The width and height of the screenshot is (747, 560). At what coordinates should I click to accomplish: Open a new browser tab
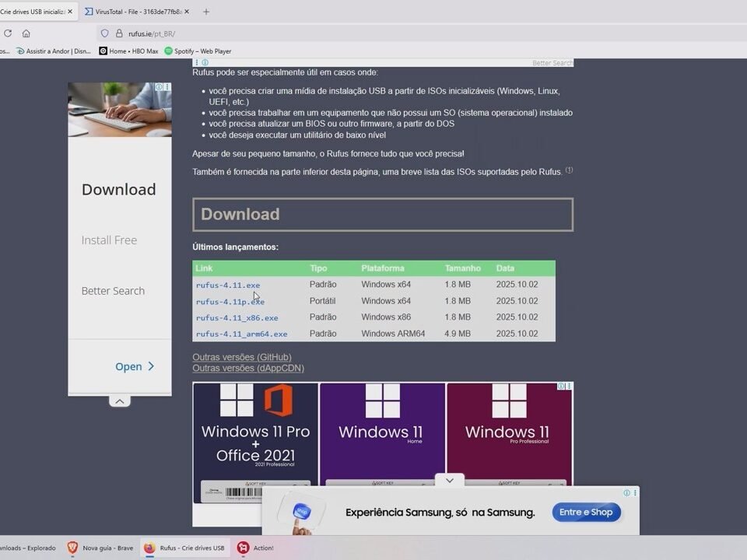(206, 12)
